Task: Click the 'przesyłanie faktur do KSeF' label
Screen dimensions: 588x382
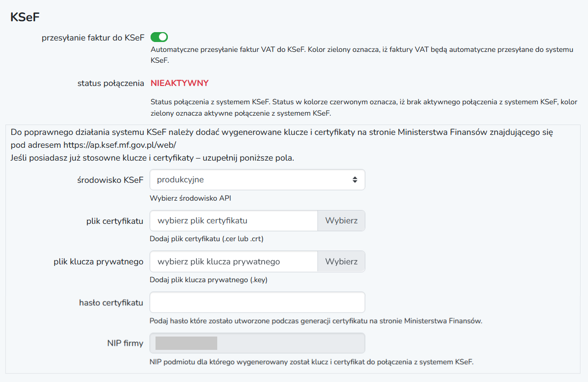Action: tap(93, 38)
